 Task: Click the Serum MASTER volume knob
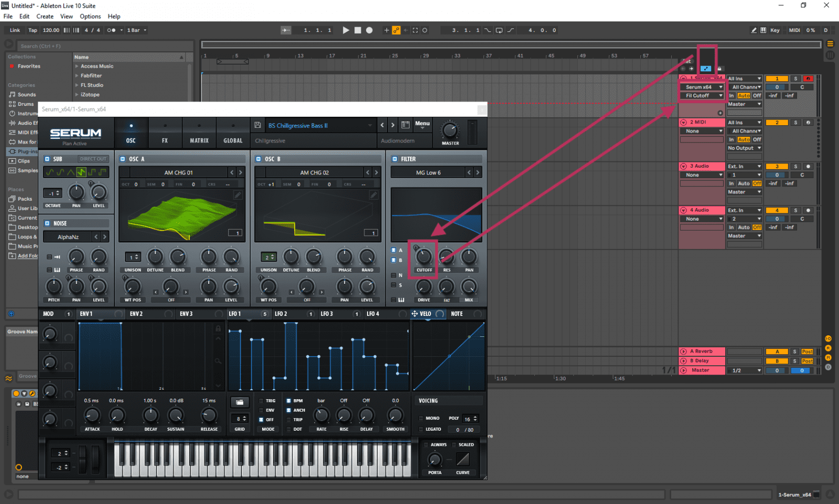[x=450, y=130]
